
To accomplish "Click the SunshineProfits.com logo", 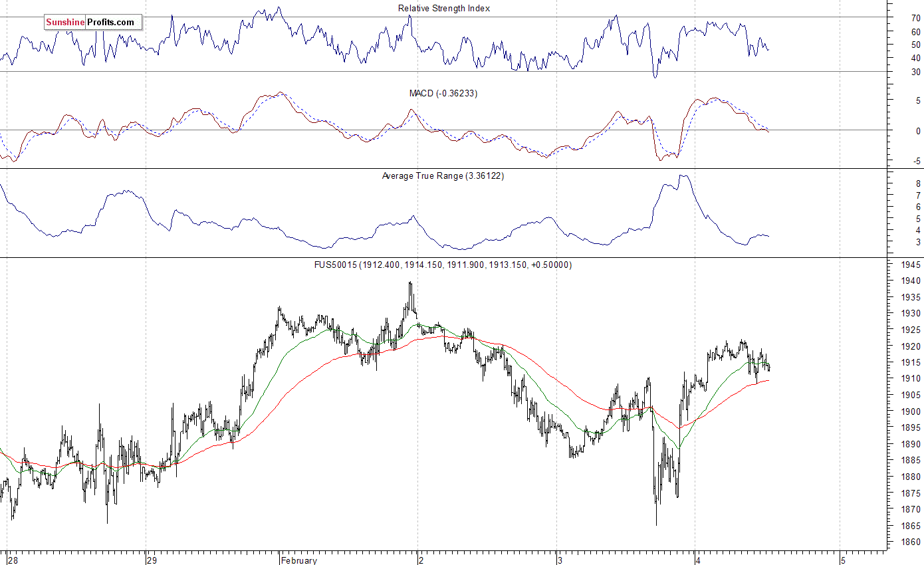I will [x=93, y=23].
